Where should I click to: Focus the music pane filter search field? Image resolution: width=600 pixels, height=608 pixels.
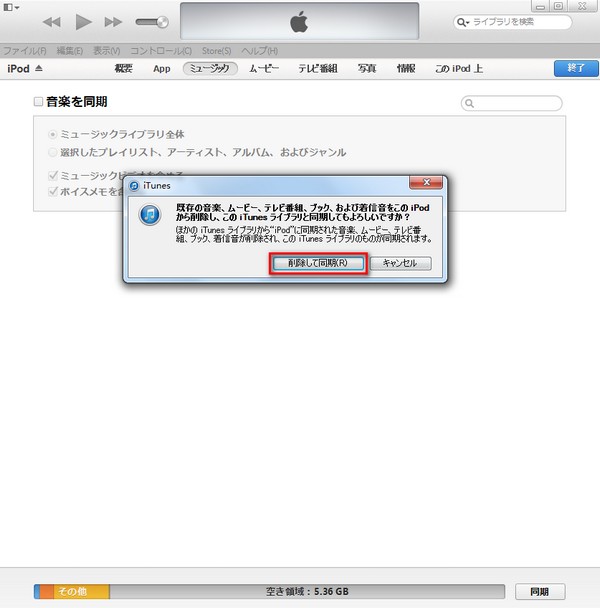point(512,103)
